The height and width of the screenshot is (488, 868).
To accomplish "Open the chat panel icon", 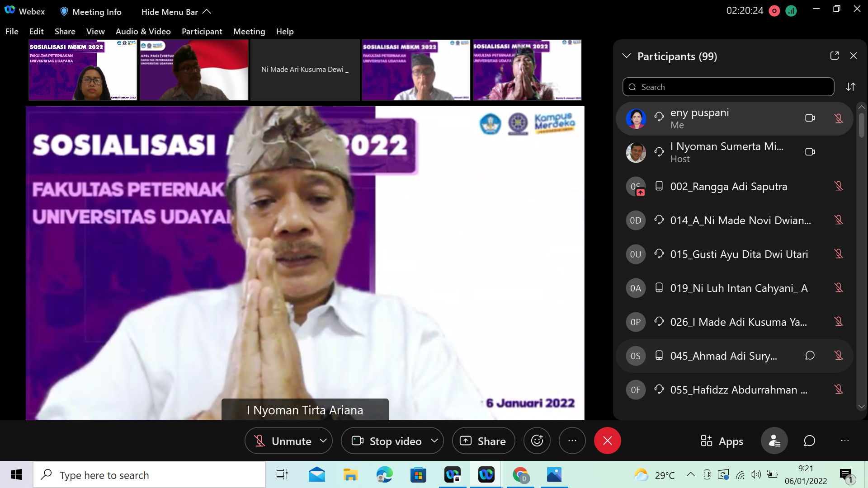I will click(x=809, y=441).
